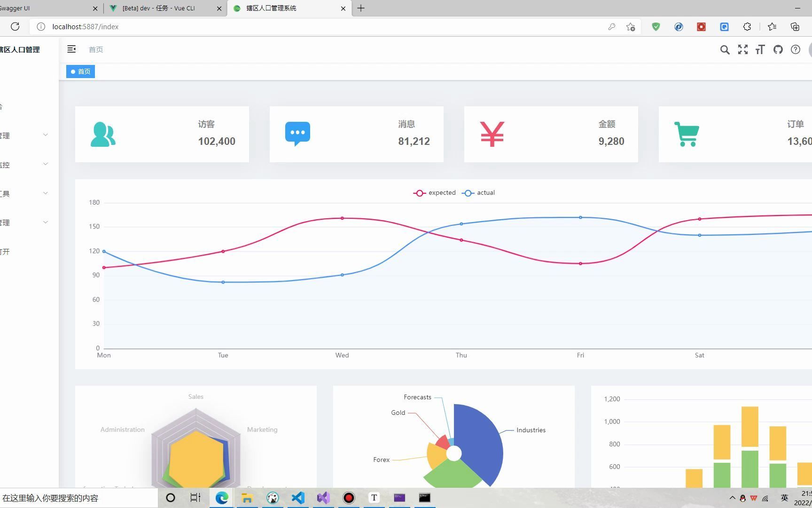Open the font size setting icon
Image resolution: width=812 pixels, height=508 pixels.
pos(760,49)
